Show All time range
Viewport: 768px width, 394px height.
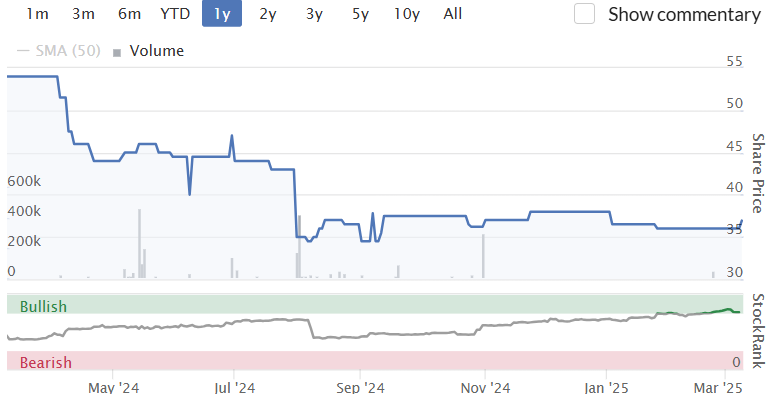[453, 14]
